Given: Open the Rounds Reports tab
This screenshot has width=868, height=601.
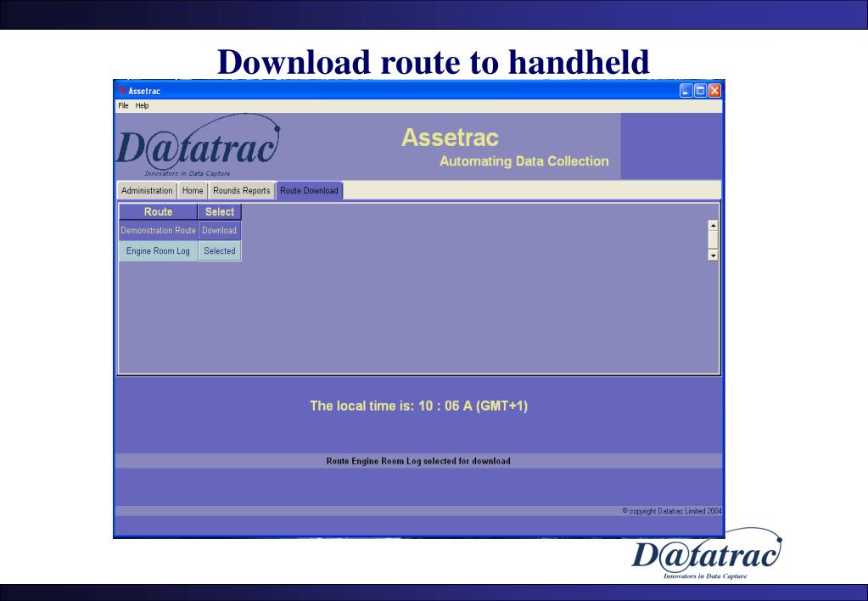Looking at the screenshot, I should tap(241, 190).
